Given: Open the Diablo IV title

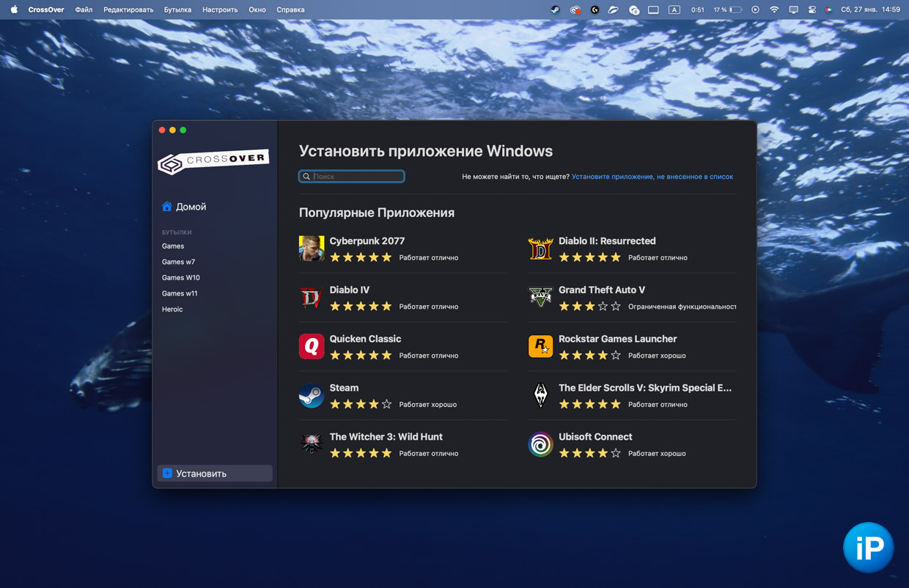Looking at the screenshot, I should coord(350,290).
